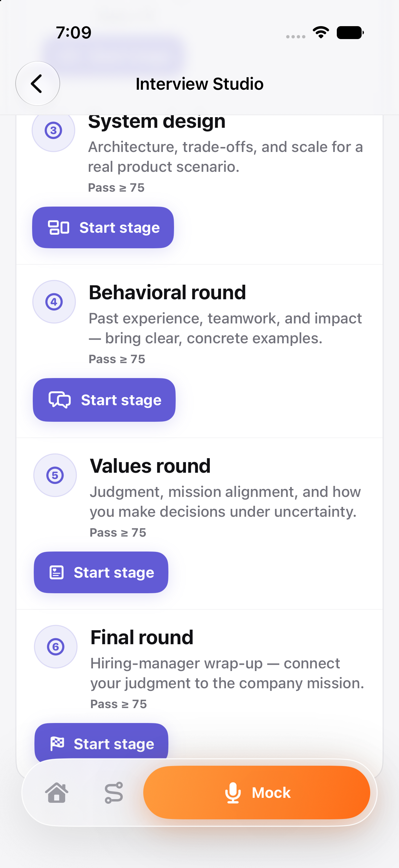Tap the System design heading
399x868 pixels.
click(x=157, y=121)
